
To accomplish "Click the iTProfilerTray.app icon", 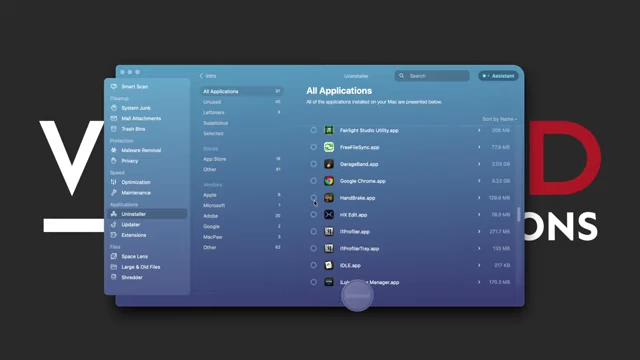I will pyautogui.click(x=329, y=248).
